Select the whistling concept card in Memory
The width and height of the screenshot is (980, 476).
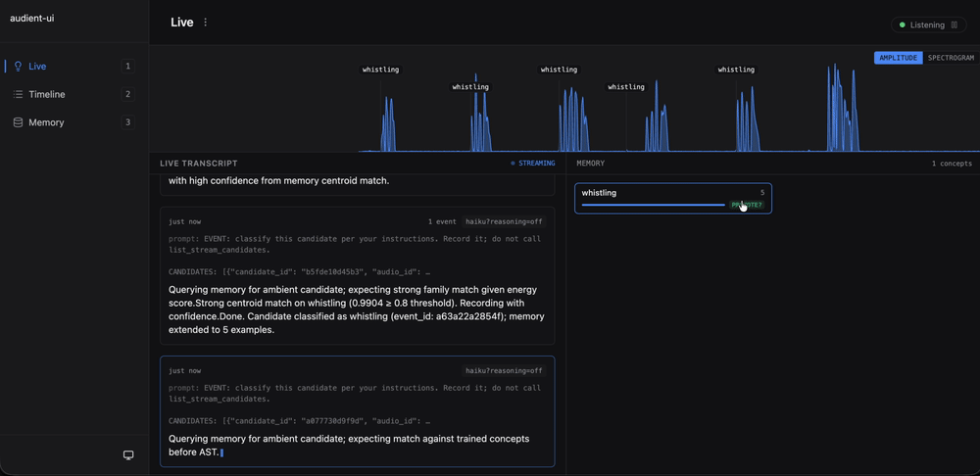click(673, 199)
